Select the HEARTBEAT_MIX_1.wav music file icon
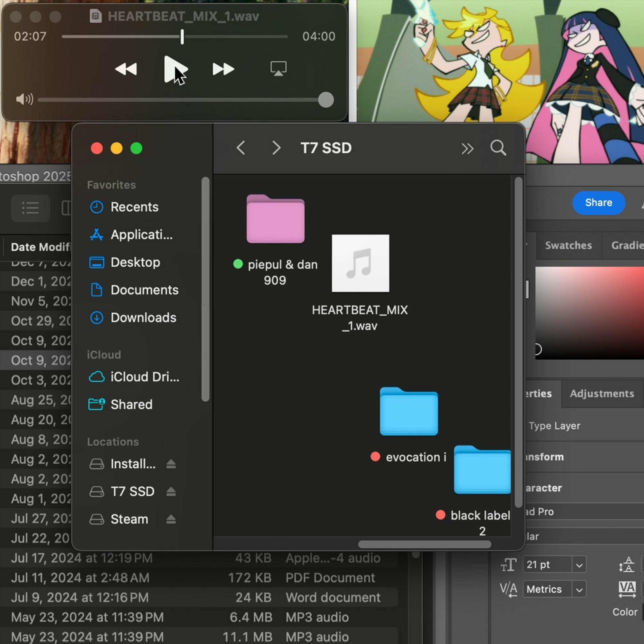The height and width of the screenshot is (644, 644). [360, 263]
